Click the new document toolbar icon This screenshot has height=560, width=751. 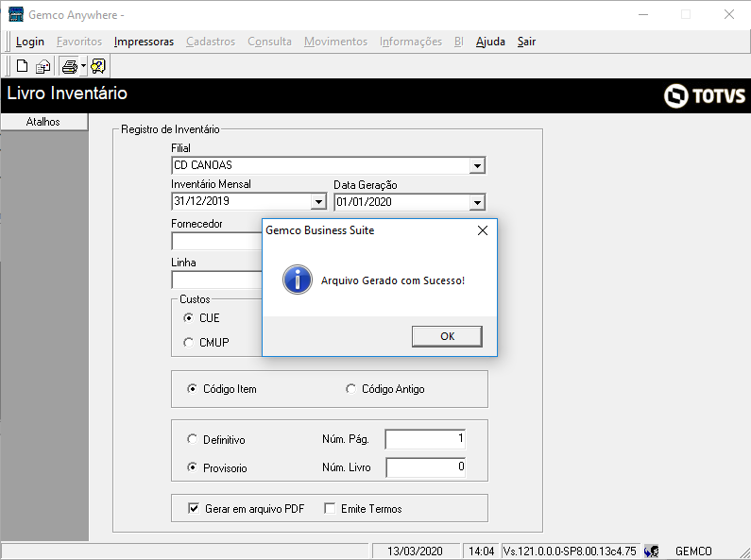22,66
